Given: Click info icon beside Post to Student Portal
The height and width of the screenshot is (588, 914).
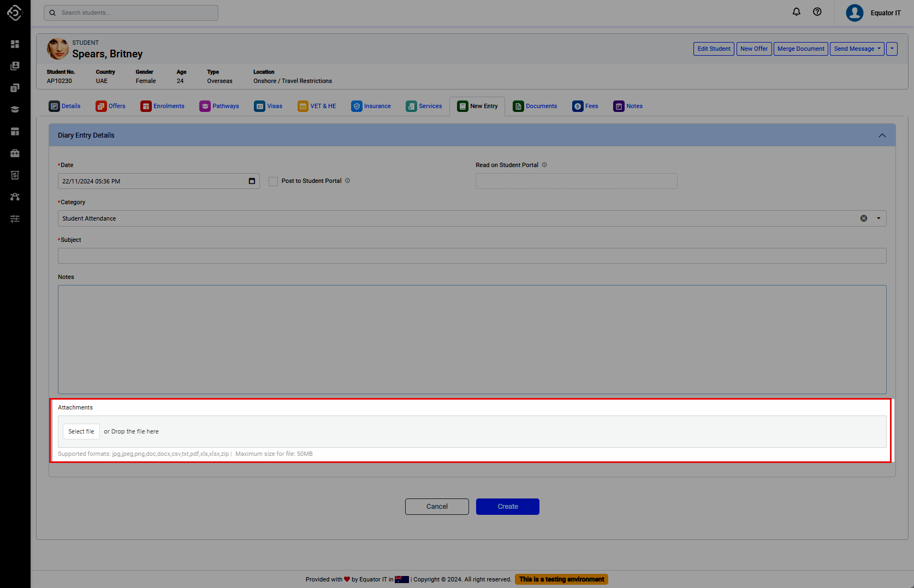Looking at the screenshot, I should pyautogui.click(x=348, y=181).
